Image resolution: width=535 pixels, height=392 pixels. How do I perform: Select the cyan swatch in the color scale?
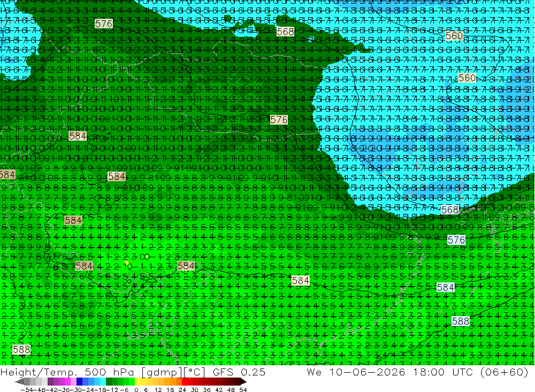pyautogui.click(x=103, y=382)
